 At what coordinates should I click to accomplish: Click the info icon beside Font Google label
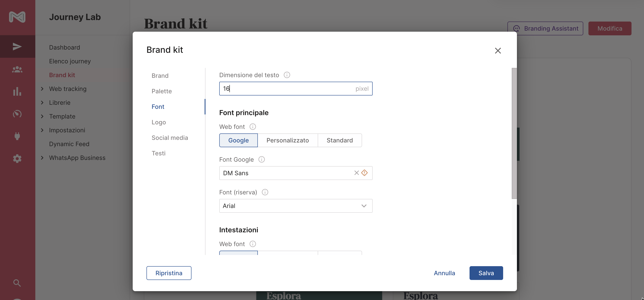coord(261,159)
